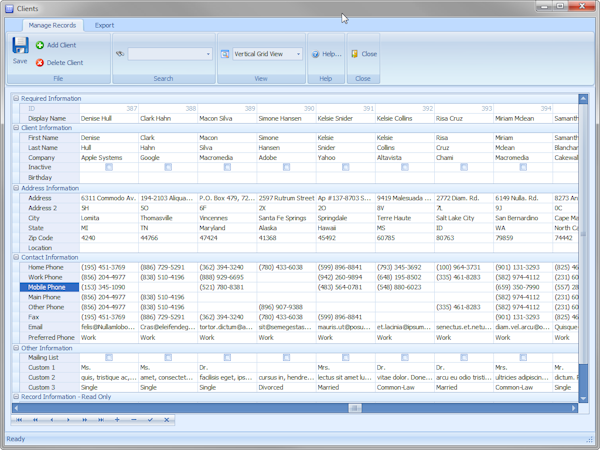Click the search binoculars icon
Screen dimensions: 600x450
click(120, 54)
